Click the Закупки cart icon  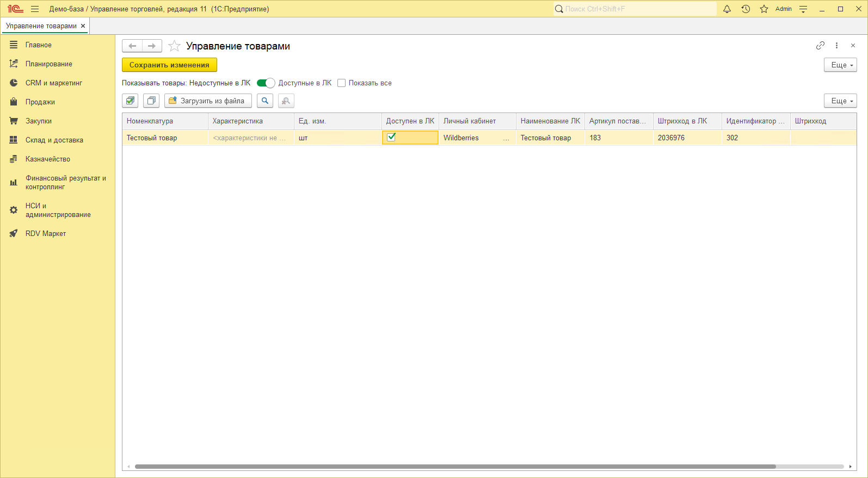[14, 121]
